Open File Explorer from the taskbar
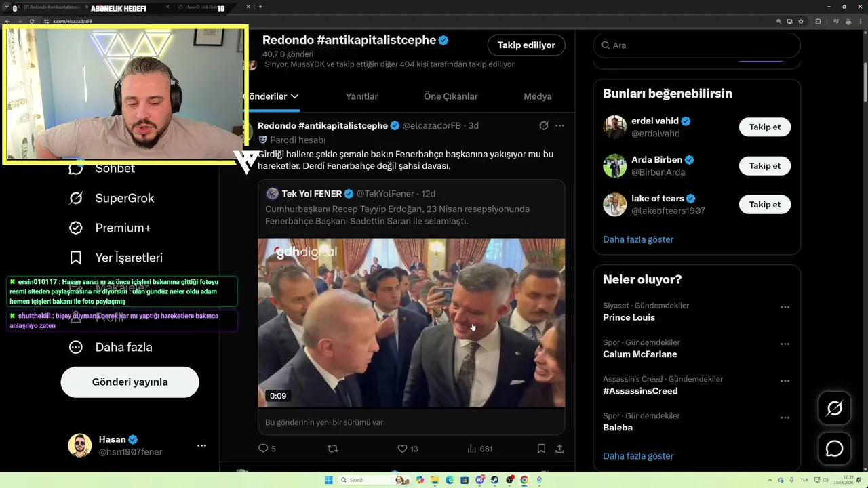Screen dimensions: 868x488 [x=435, y=480]
